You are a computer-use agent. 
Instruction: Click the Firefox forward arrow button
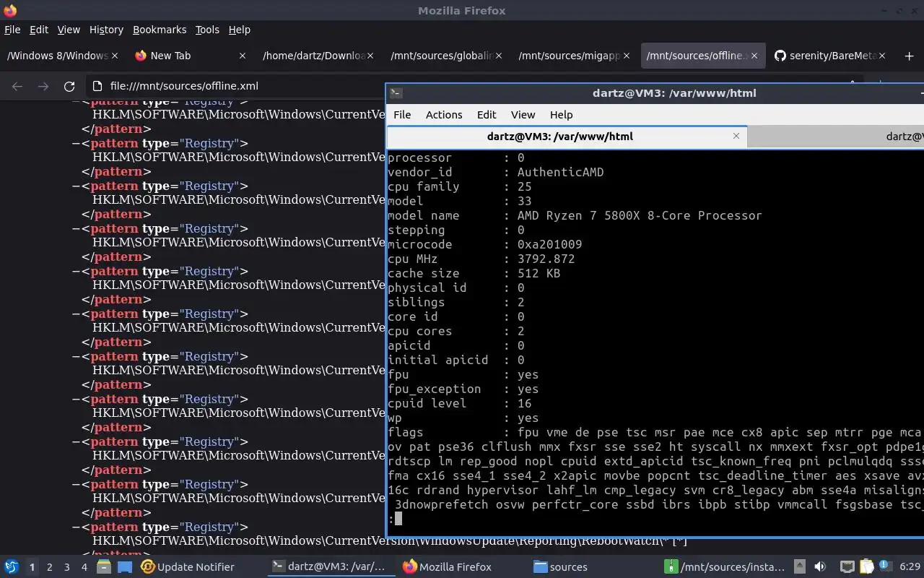tap(43, 86)
